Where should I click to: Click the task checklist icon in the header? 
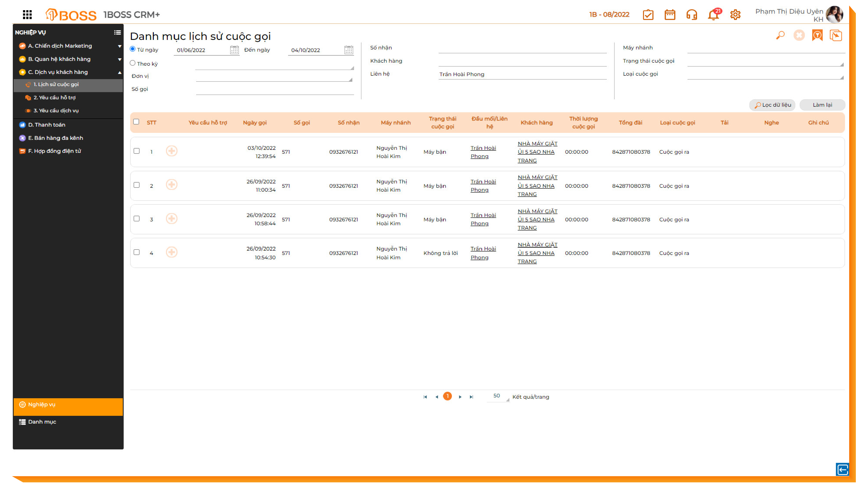[x=648, y=15]
